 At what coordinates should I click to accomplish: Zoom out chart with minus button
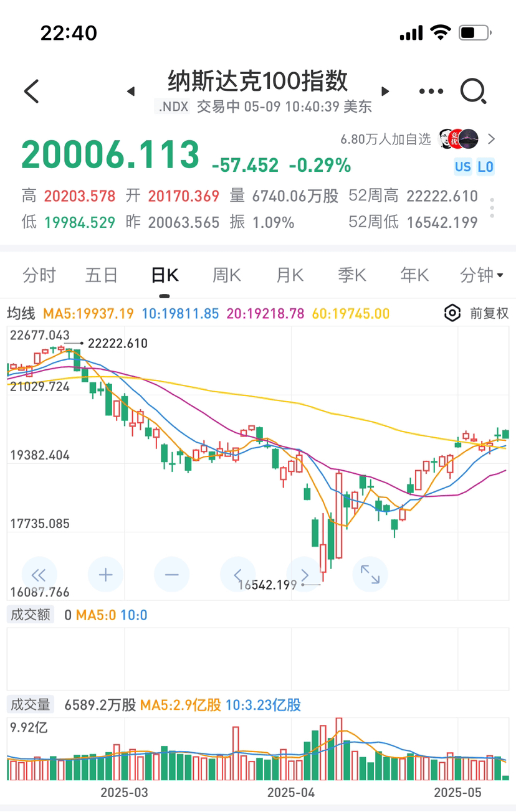coord(172,574)
